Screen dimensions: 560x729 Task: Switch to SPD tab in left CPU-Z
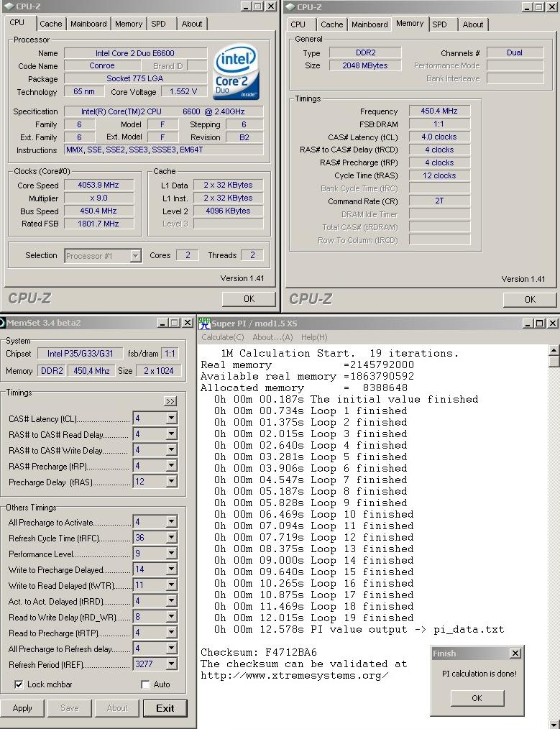[158, 24]
